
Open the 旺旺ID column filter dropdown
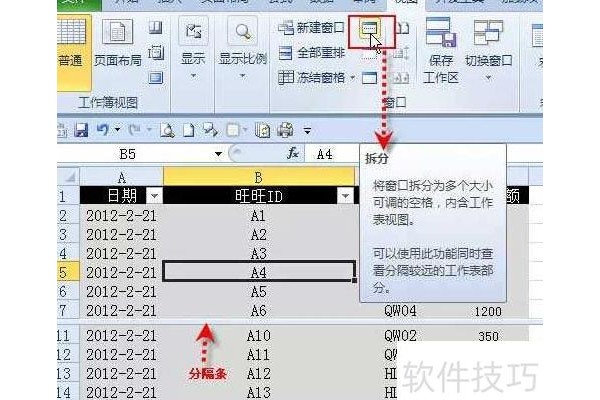click(x=345, y=196)
